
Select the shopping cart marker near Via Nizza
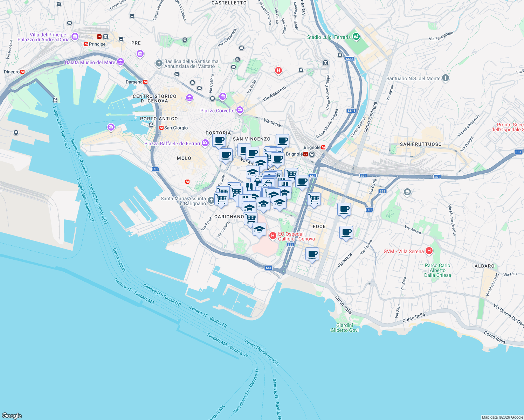[x=313, y=198]
